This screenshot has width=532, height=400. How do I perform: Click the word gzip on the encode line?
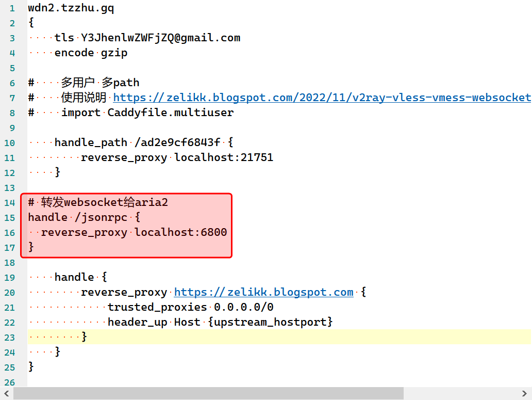point(114,53)
